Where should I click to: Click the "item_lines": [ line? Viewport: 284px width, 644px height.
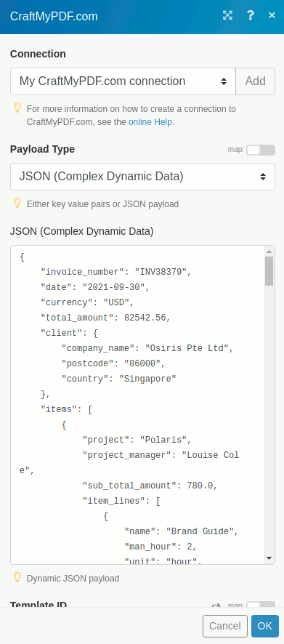click(121, 501)
